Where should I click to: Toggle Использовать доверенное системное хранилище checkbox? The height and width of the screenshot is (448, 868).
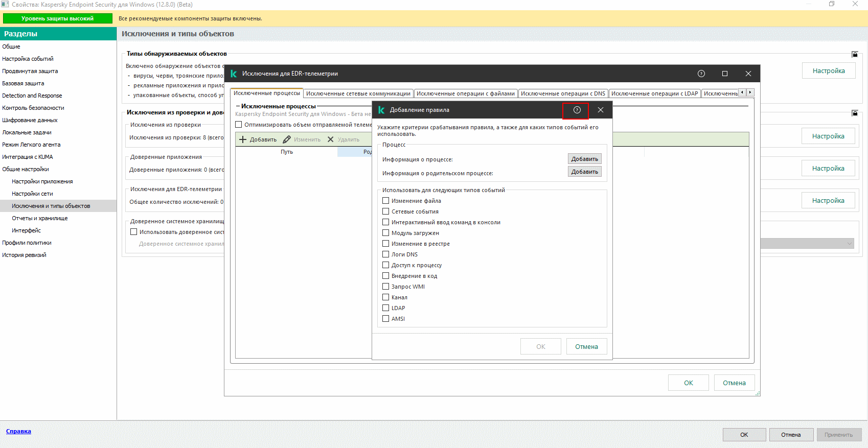(x=134, y=232)
